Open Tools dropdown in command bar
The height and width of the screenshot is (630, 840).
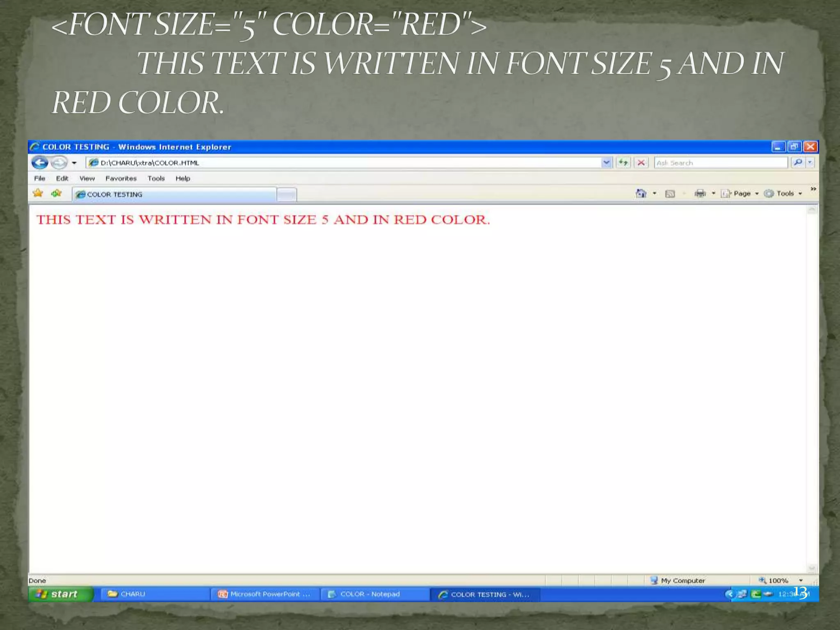tap(785, 194)
